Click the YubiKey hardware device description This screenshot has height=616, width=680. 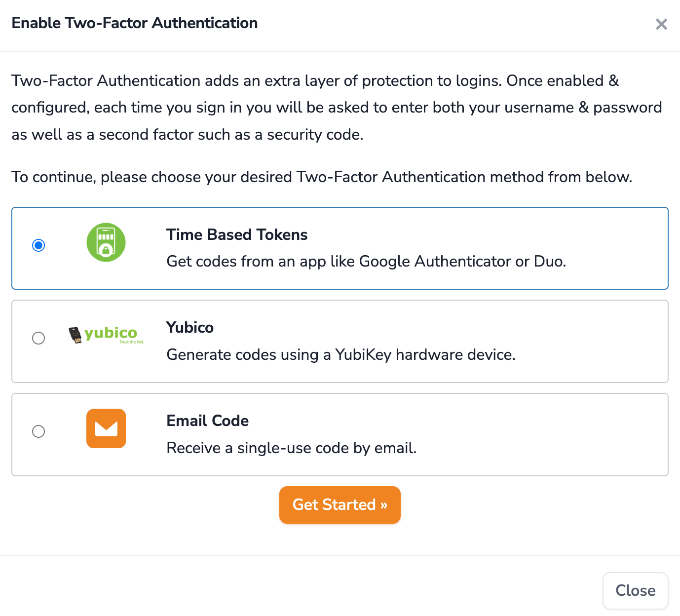coord(341,354)
